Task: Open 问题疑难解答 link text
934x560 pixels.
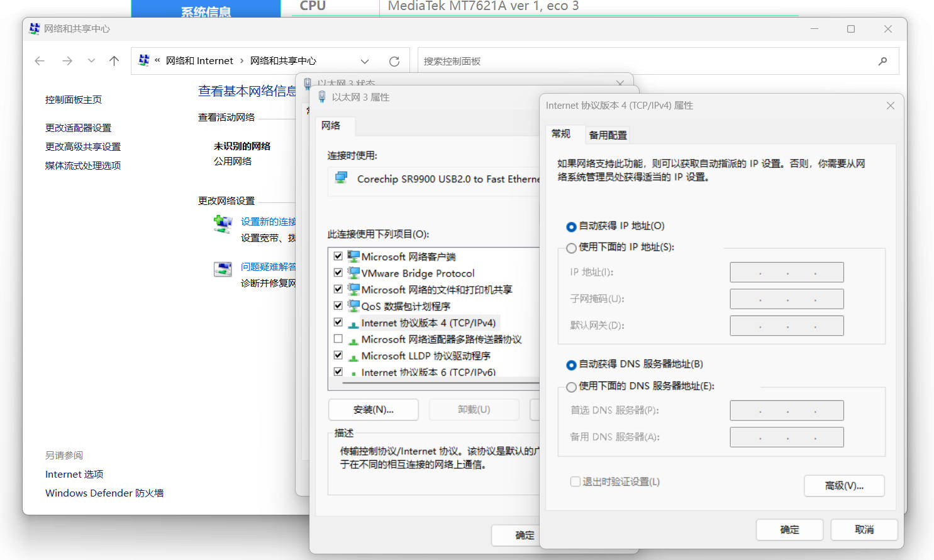Action: (x=269, y=267)
